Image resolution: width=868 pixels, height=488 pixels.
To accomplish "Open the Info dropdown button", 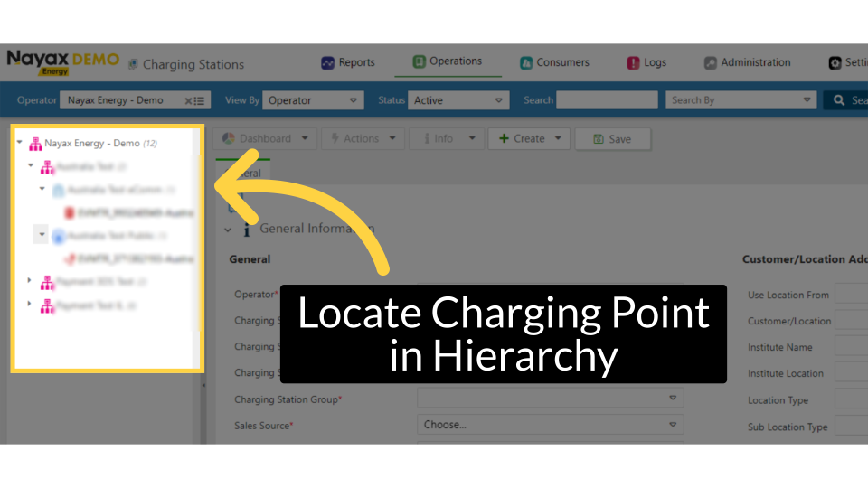I will [x=447, y=138].
